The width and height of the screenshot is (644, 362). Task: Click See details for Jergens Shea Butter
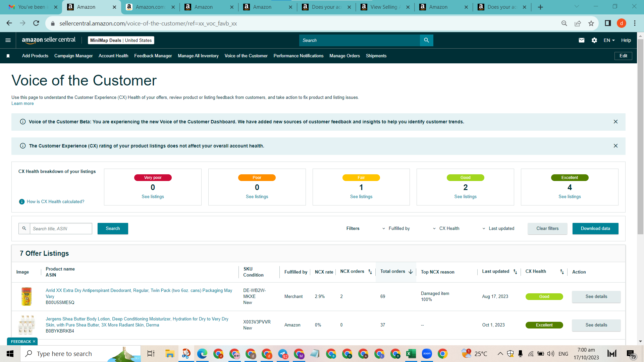[596, 325]
